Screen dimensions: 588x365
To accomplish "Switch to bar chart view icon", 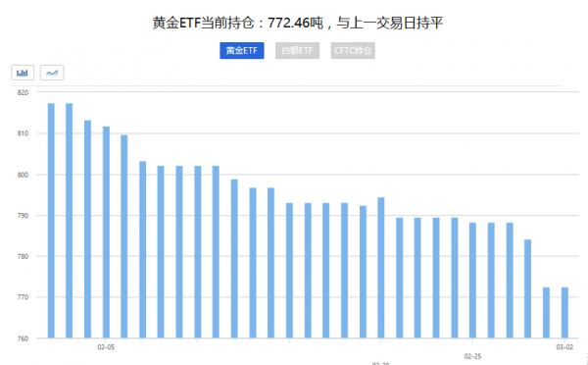I will [x=23, y=73].
